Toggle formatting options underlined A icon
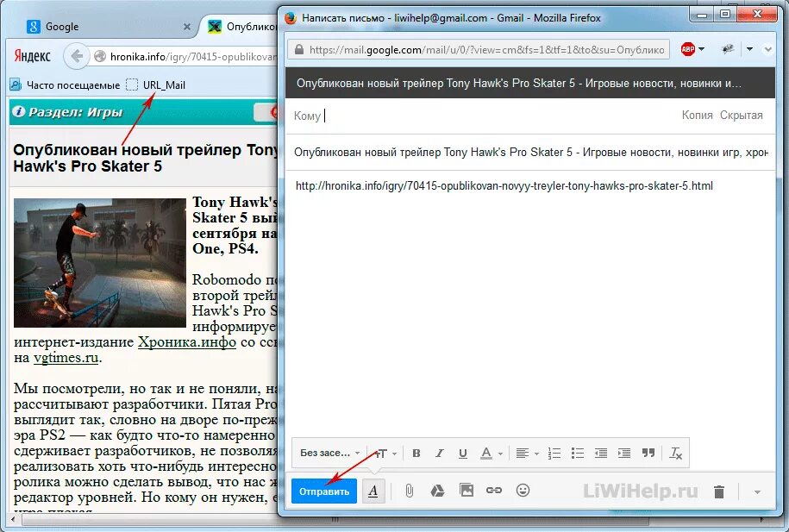789x532 pixels. [x=373, y=491]
